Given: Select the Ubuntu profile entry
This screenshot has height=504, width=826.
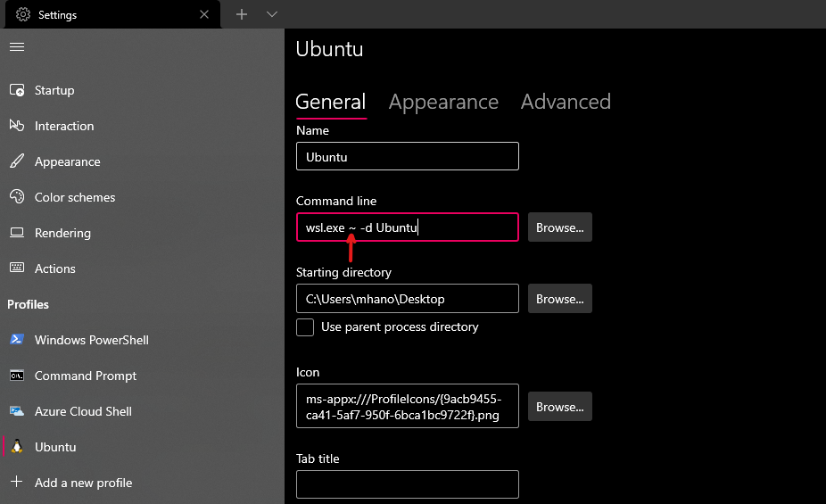Looking at the screenshot, I should coord(142,447).
